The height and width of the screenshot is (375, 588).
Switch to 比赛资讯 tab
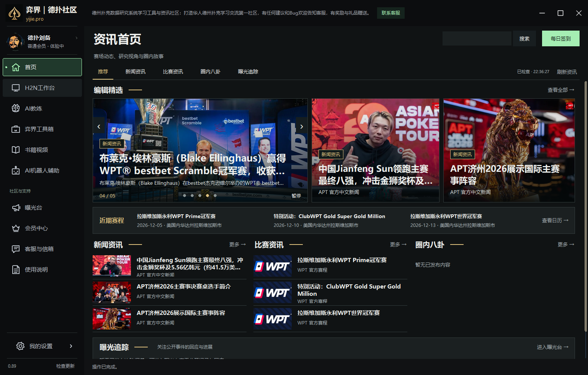(173, 72)
